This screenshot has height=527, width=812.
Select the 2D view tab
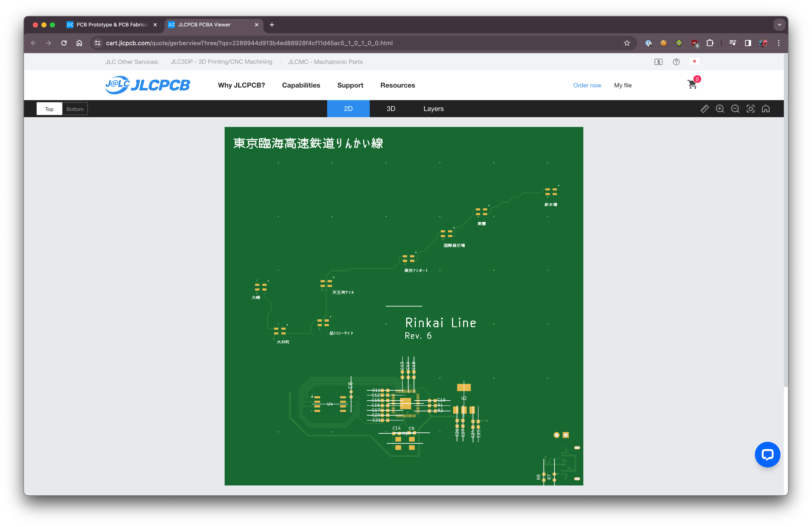coord(348,108)
